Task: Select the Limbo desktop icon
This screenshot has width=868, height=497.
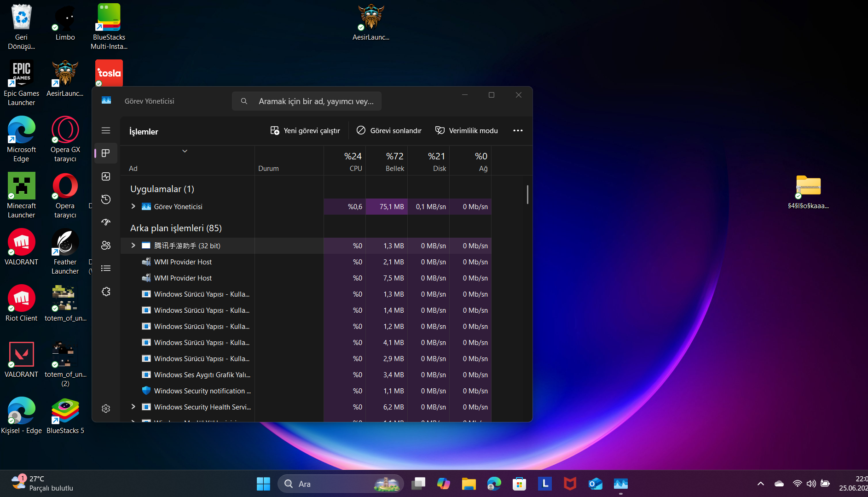Action: tap(65, 23)
